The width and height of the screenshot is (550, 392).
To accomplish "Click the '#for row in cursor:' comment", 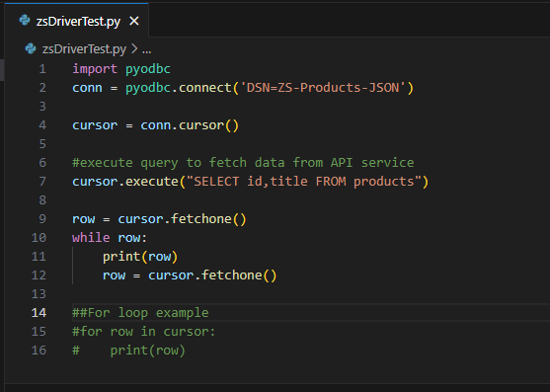I will click(x=144, y=332).
